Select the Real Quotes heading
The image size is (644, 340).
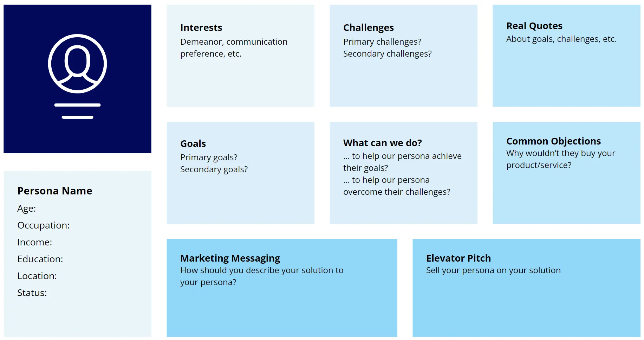534,26
